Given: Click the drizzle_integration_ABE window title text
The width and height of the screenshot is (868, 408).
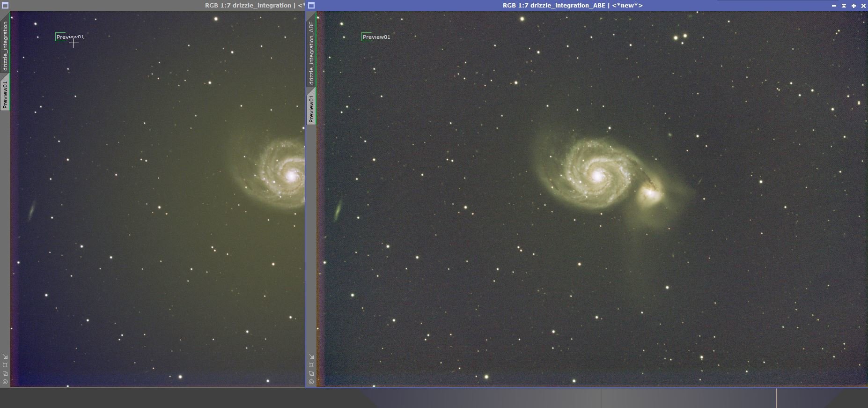Looking at the screenshot, I should point(573,6).
